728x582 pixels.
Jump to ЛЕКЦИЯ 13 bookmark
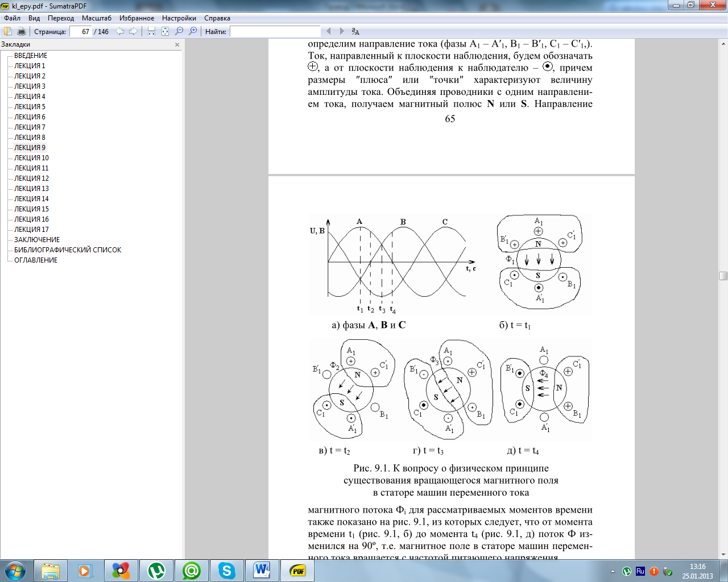coord(31,189)
